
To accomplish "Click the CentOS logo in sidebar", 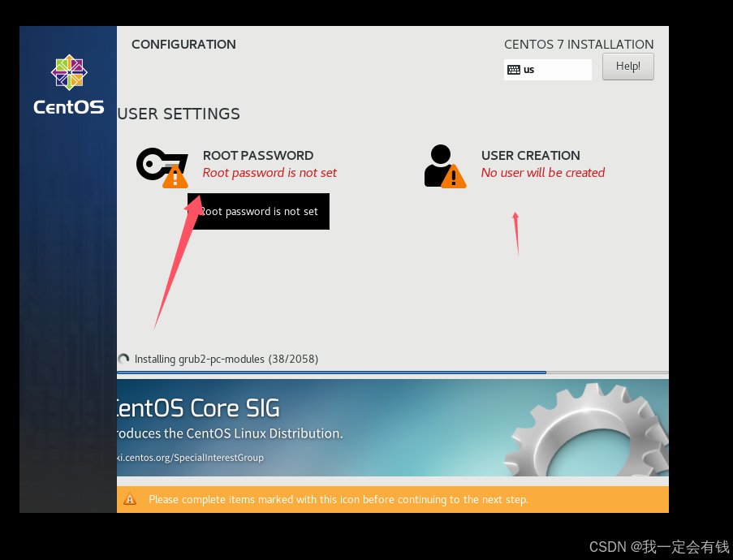I will click(69, 72).
